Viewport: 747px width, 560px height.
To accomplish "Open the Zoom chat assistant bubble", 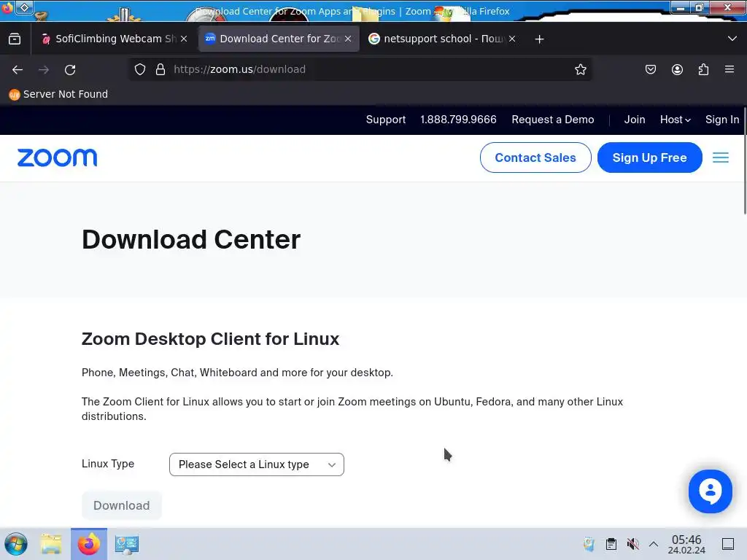I will click(711, 491).
